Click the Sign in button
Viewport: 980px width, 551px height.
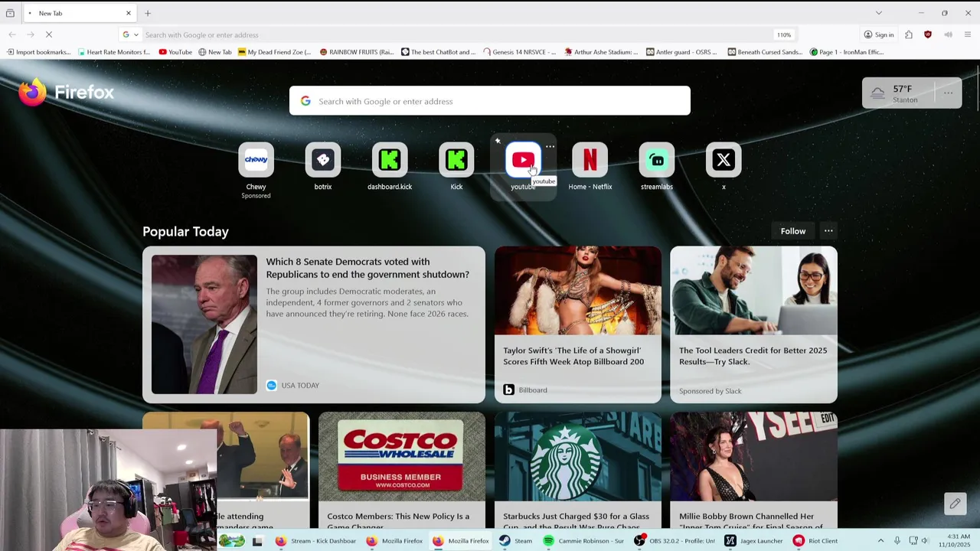pos(879,34)
